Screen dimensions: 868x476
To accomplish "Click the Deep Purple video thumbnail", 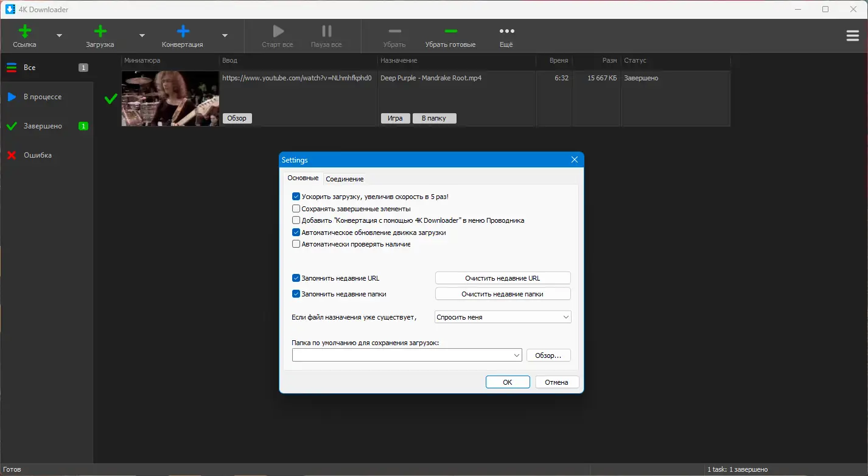I will point(170,99).
